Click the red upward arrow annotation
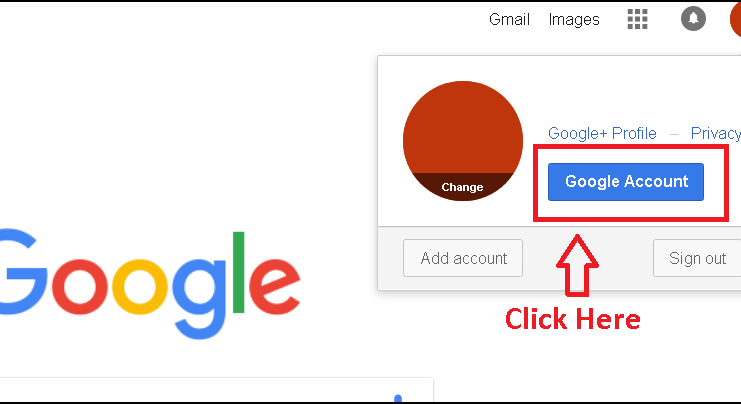 tap(577, 265)
